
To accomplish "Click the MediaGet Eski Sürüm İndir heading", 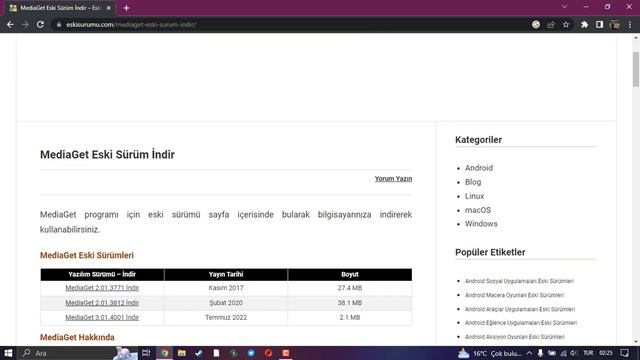I will tap(107, 155).
